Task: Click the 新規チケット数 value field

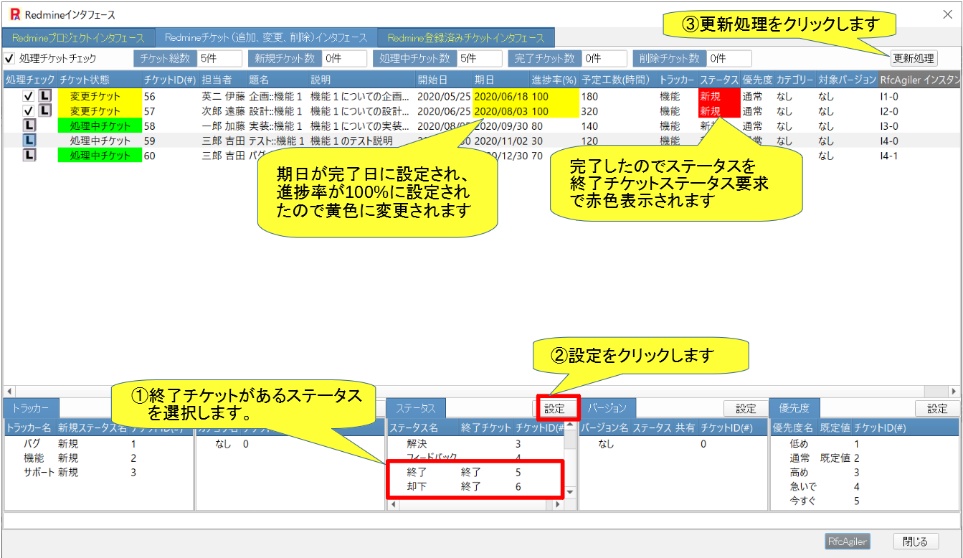Action: click(x=345, y=58)
